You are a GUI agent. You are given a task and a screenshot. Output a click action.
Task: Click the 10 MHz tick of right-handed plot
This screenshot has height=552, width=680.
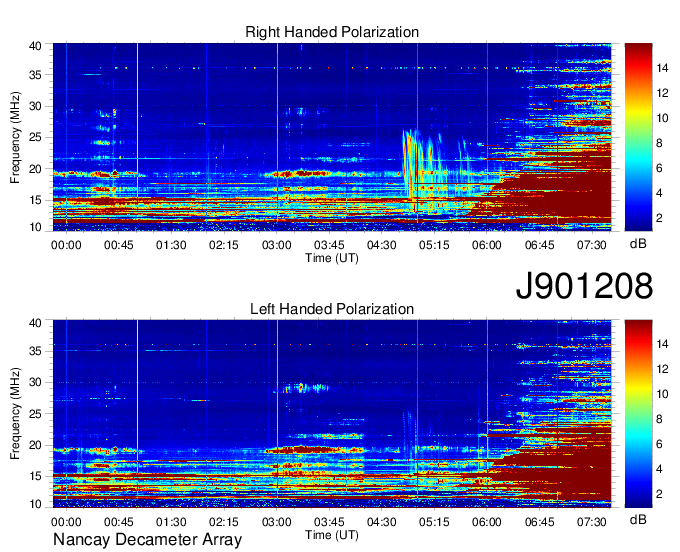35,227
